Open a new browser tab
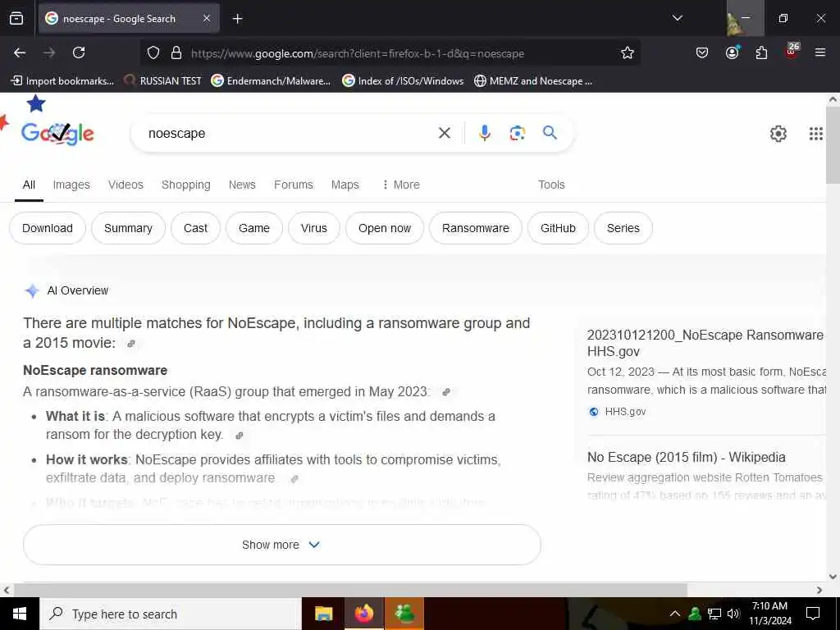The image size is (840, 630). 237,19
